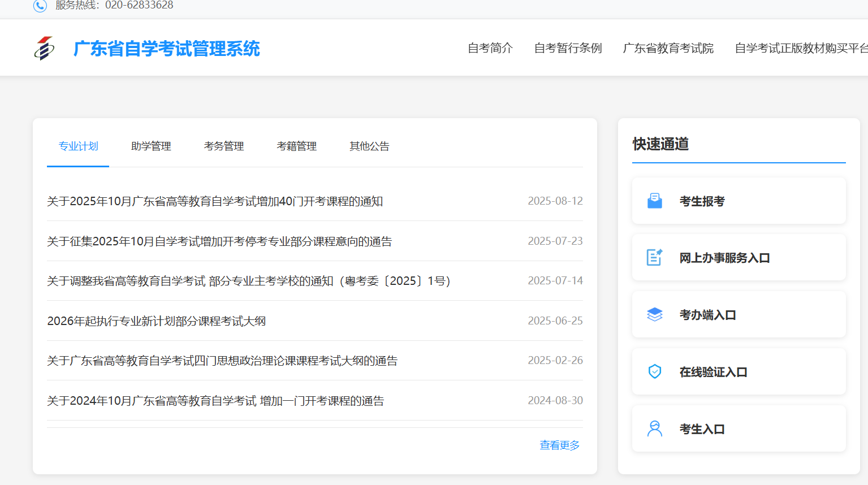Open the 其他公告 tab
The height and width of the screenshot is (485, 868).
click(x=369, y=146)
